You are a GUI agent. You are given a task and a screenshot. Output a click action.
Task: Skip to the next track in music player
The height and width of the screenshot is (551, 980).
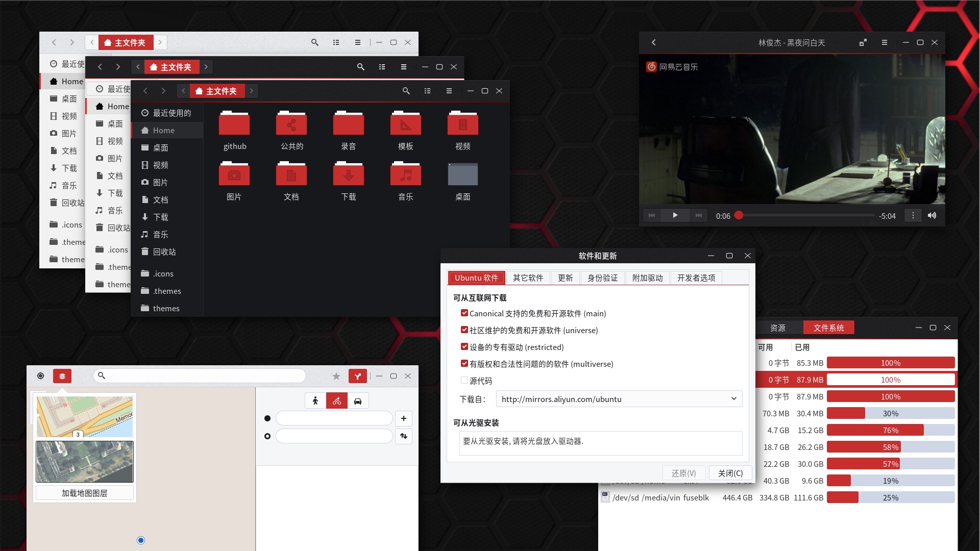coord(699,215)
